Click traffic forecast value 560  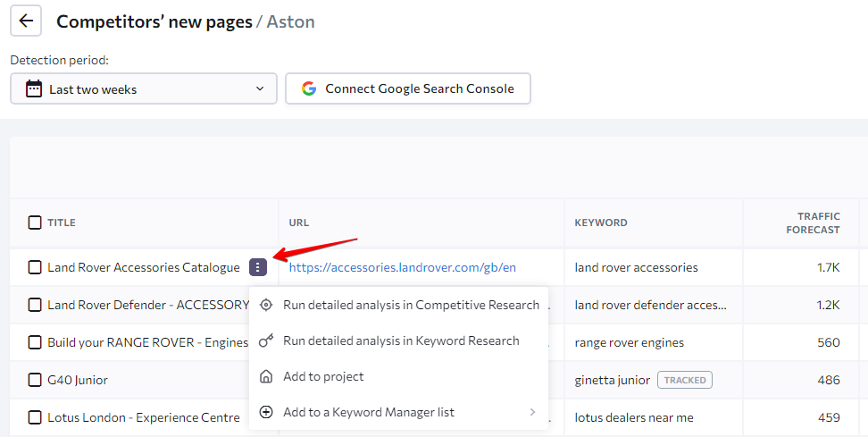pyautogui.click(x=829, y=343)
